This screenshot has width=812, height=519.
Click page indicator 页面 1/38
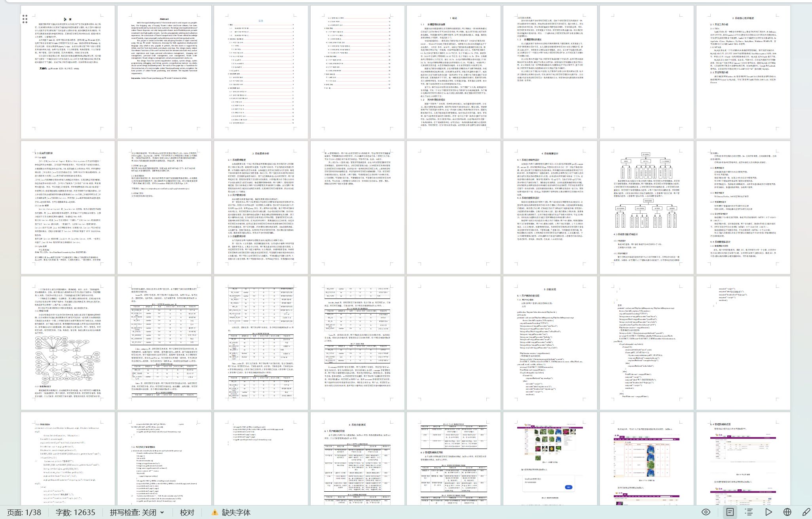tap(24, 512)
